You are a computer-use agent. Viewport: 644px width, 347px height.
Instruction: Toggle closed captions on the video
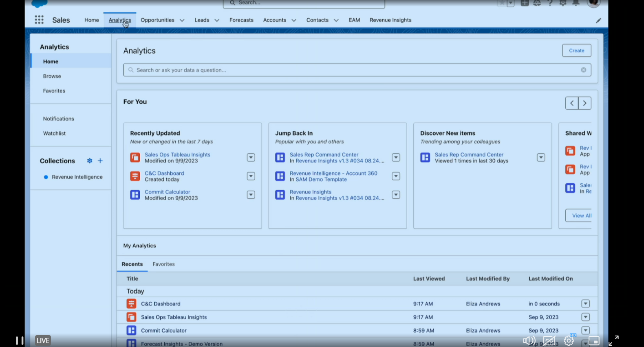pyautogui.click(x=549, y=340)
